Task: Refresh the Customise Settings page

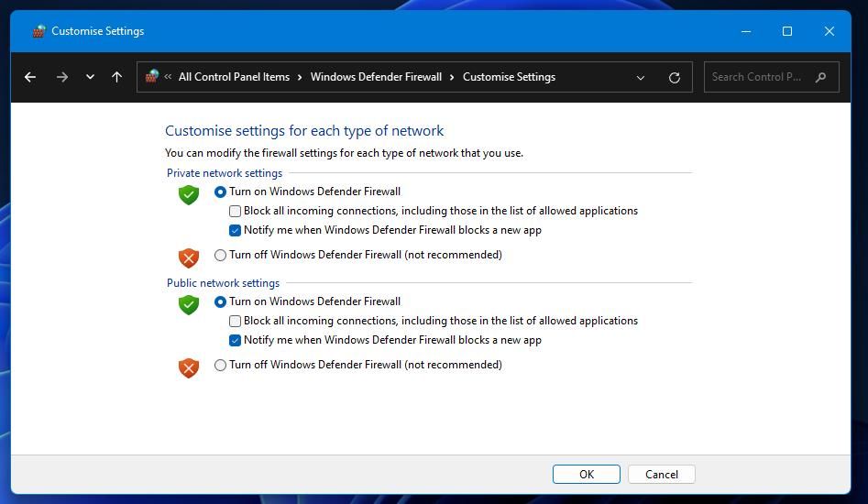Action: coord(675,78)
